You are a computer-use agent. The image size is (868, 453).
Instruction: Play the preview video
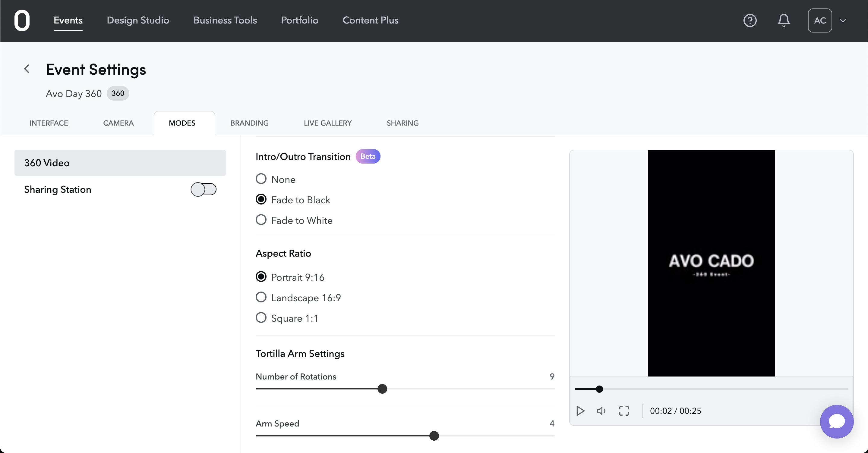pos(580,411)
